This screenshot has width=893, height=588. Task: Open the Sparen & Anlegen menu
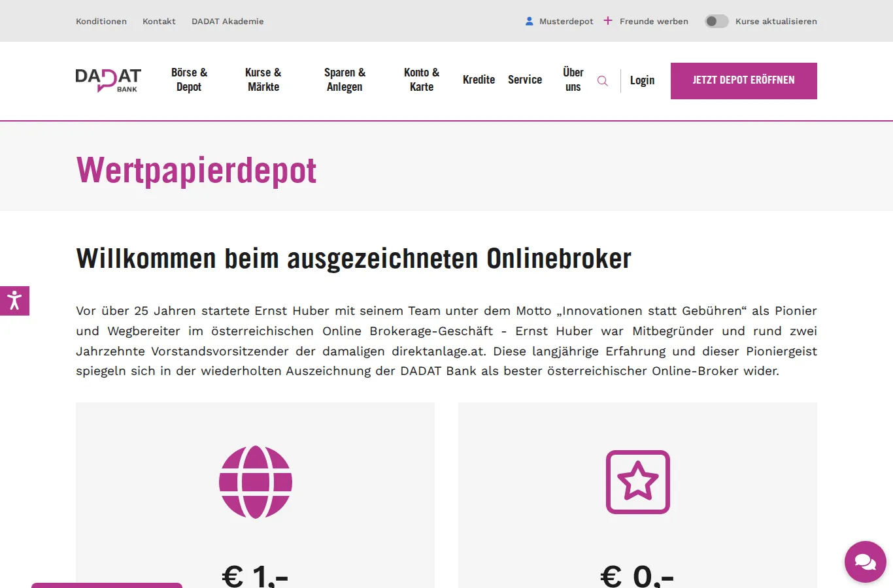click(345, 80)
